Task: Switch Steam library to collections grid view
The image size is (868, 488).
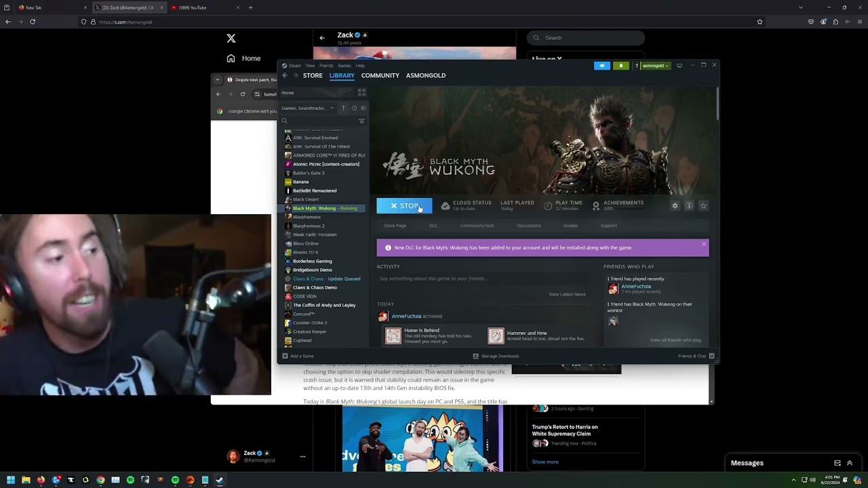Action: [x=362, y=92]
